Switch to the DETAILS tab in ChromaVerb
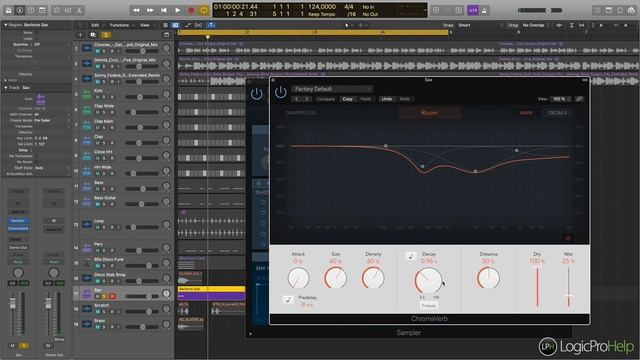Viewport: 640px width, 360px height. [558, 113]
